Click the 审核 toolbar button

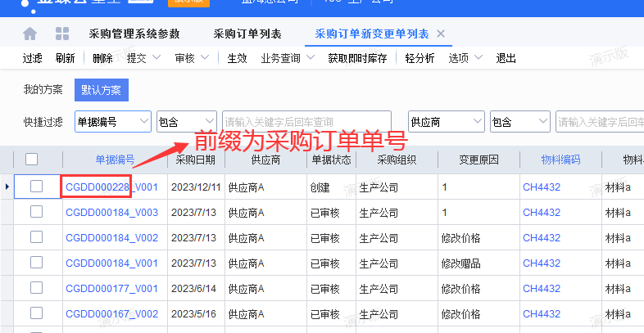(185, 58)
